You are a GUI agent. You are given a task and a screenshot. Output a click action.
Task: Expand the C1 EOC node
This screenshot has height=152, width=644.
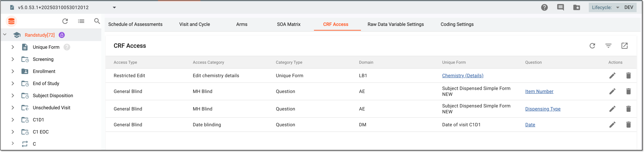click(13, 132)
